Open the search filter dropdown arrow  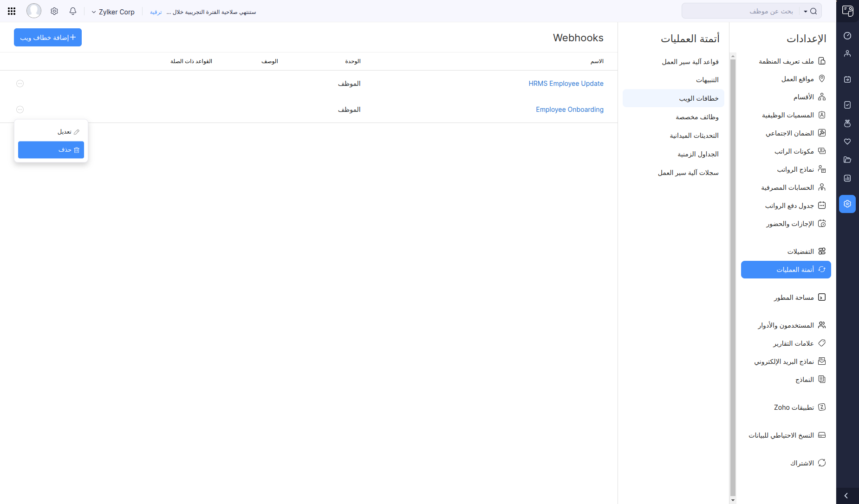[x=806, y=12]
